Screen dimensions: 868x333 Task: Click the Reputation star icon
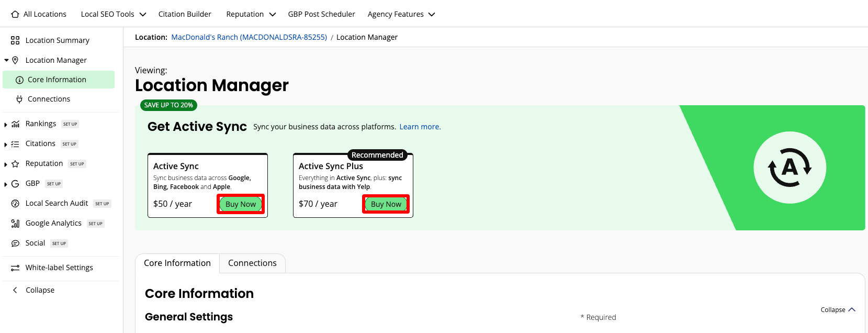15,164
